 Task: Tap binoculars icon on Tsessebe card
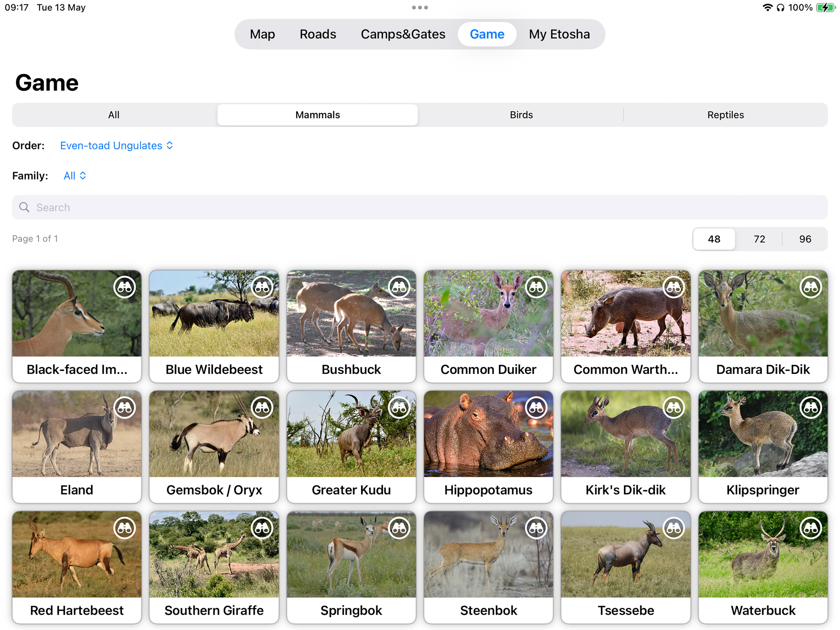pyautogui.click(x=674, y=528)
